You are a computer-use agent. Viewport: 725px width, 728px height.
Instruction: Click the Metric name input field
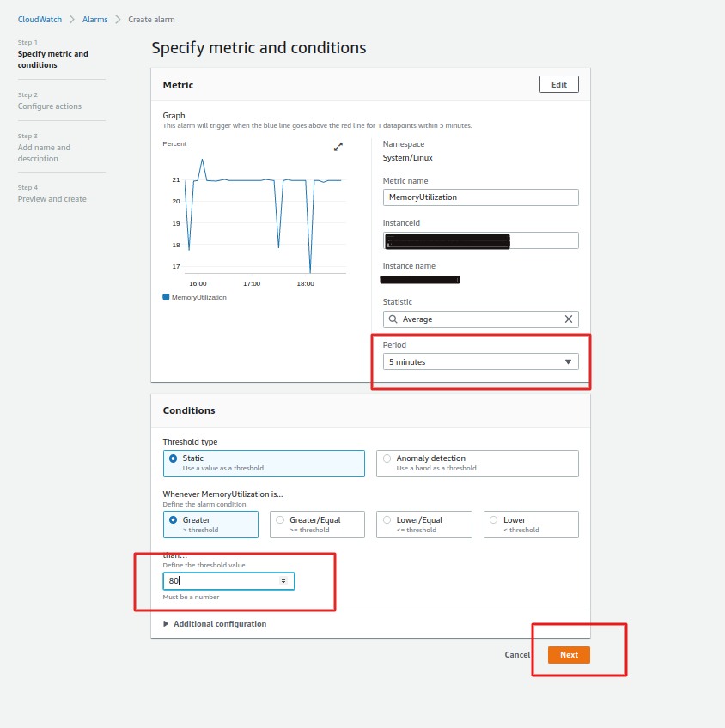[480, 197]
